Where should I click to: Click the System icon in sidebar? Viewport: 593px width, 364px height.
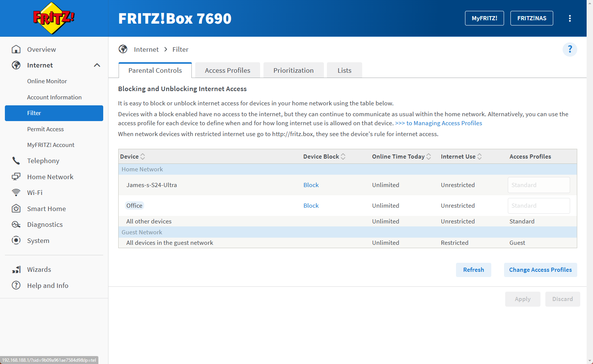pos(16,241)
